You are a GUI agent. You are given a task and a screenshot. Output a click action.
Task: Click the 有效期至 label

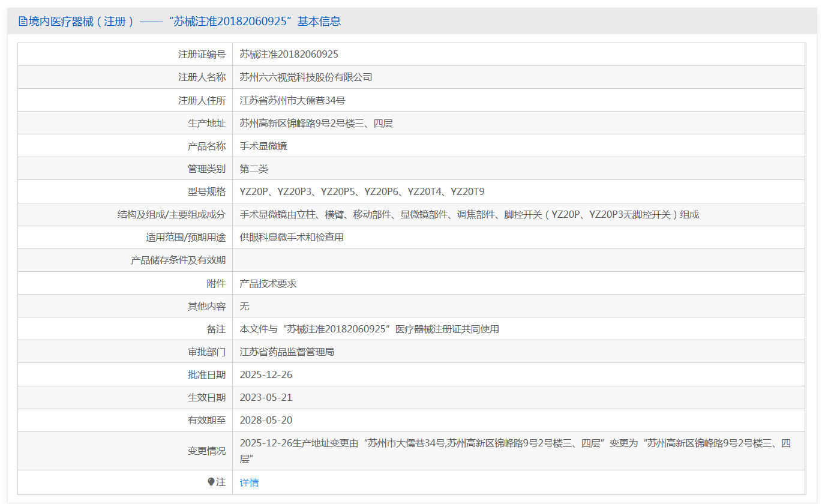click(x=206, y=420)
